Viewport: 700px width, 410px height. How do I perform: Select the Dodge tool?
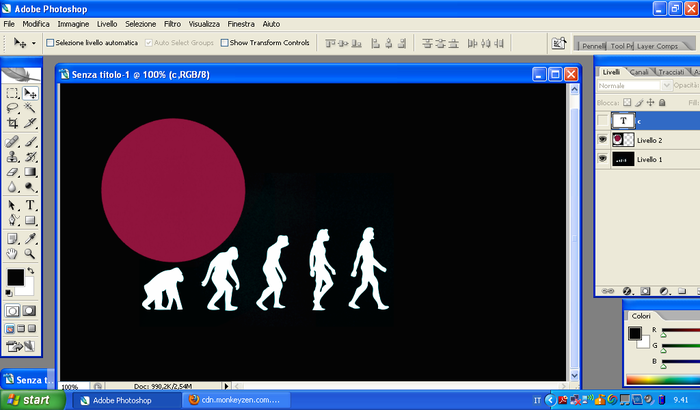coord(30,187)
